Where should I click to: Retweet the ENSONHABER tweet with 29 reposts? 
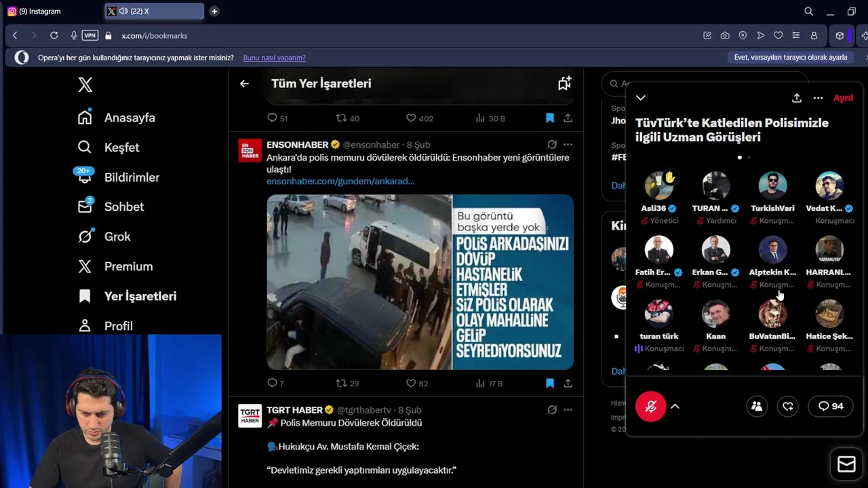pyautogui.click(x=347, y=383)
